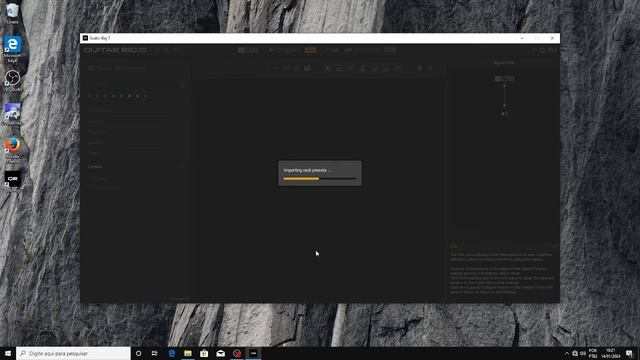Launch Mozilla Firefox from the desktop shortcut
640x360 pixels.
click(12, 150)
